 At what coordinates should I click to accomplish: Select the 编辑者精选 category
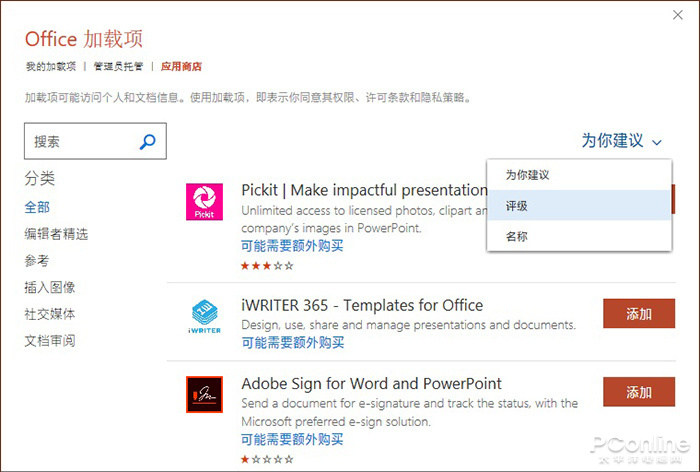point(56,234)
